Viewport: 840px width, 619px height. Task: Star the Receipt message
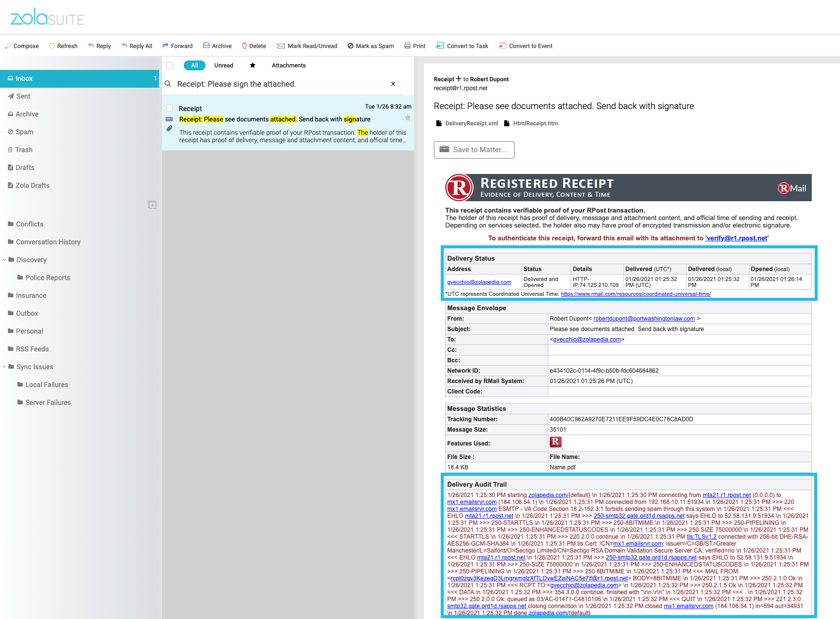pyautogui.click(x=408, y=118)
